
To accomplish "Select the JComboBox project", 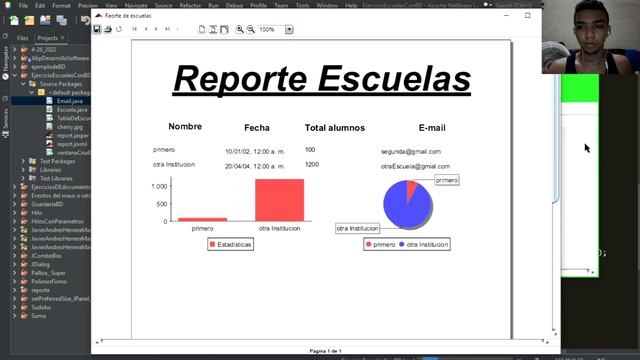I will 47,256.
